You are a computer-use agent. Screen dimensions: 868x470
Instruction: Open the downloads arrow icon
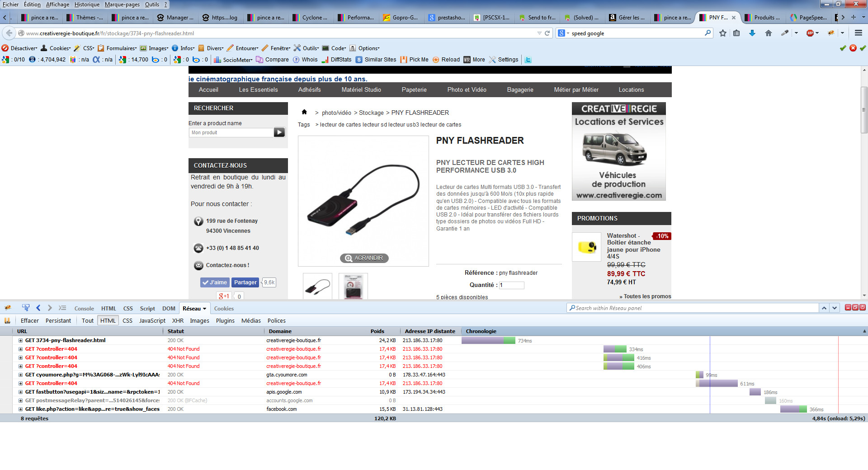752,33
